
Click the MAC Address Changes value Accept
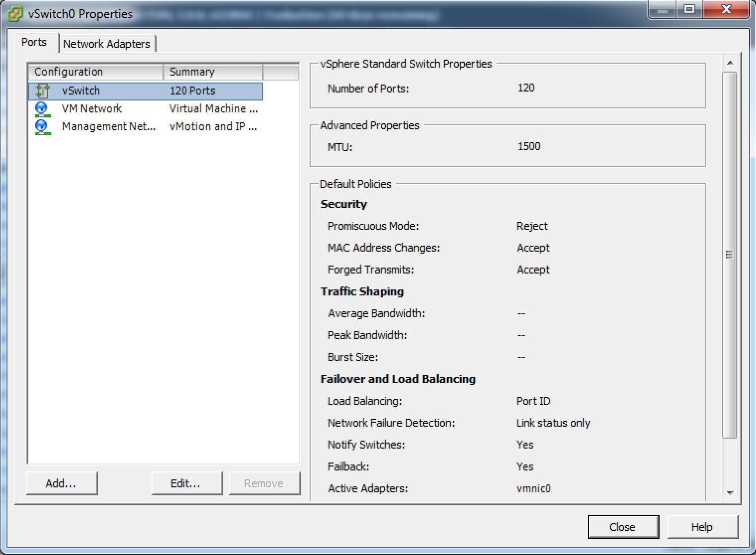point(533,248)
